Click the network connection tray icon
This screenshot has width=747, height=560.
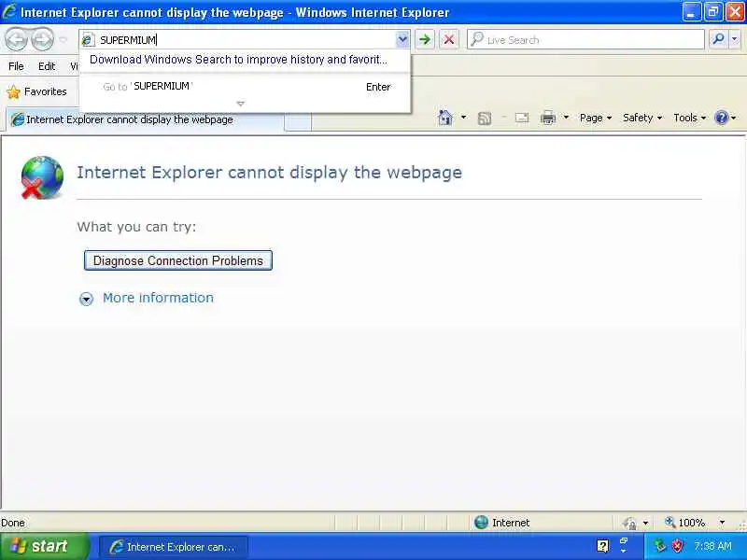tap(660, 546)
